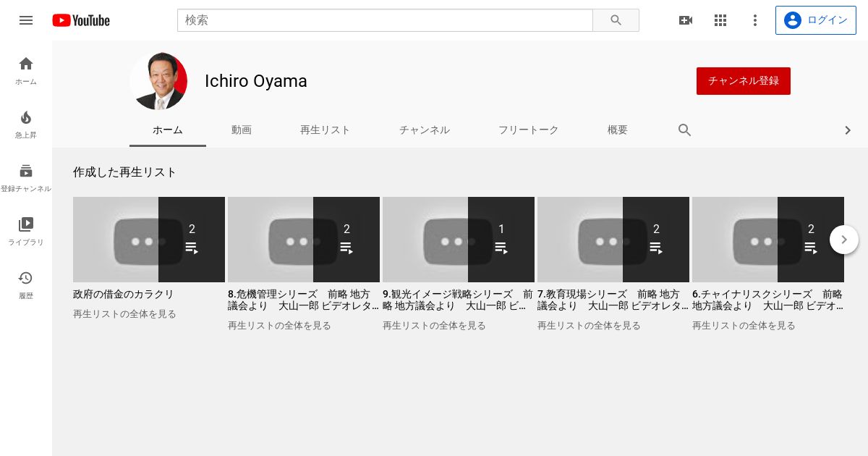
Task: Click the search magnifier button
Action: click(616, 20)
